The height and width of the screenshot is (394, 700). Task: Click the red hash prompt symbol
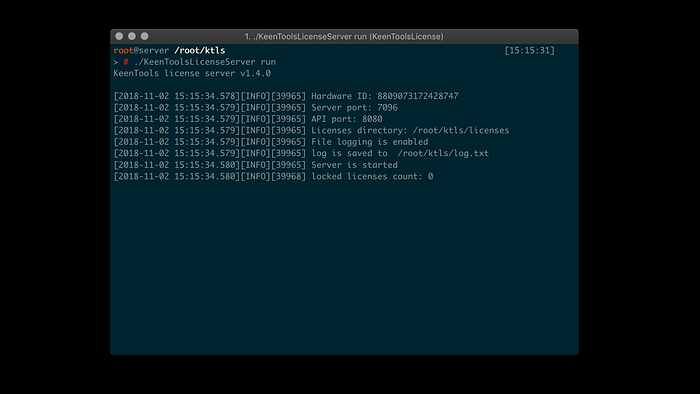[126, 62]
